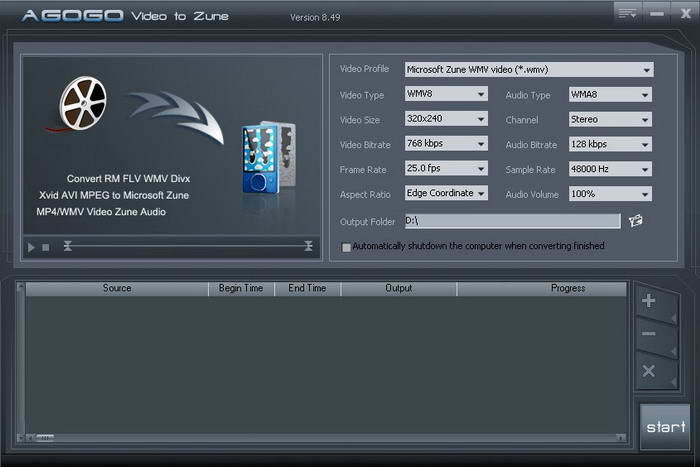
Task: Start the conversion
Action: pyautogui.click(x=665, y=427)
